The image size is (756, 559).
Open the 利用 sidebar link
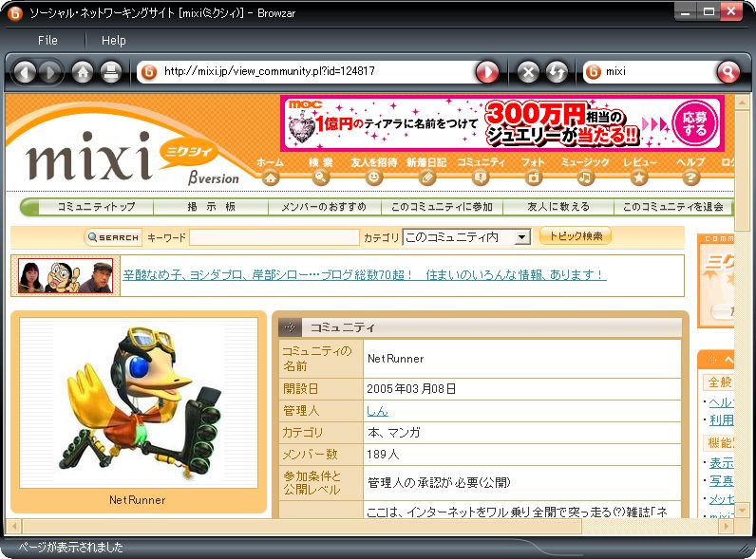pos(721,420)
